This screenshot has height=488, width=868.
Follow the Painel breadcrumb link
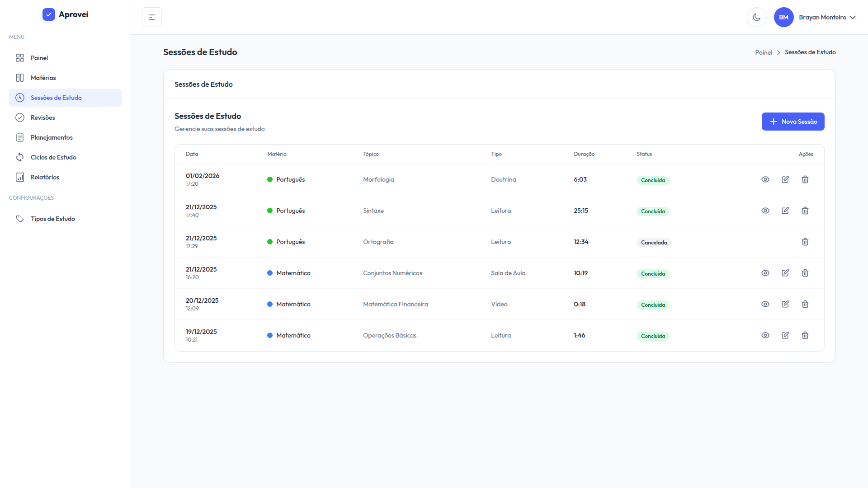pyautogui.click(x=764, y=52)
